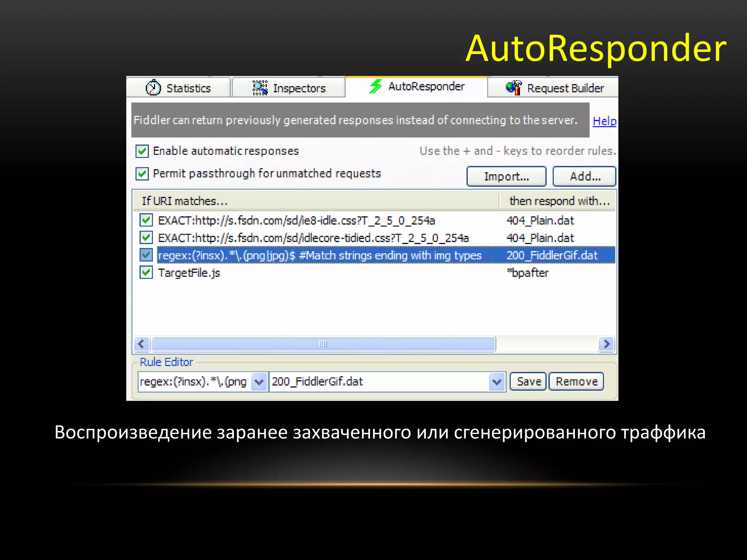Click the Request Builder globe icon
747x560 pixels.
pyautogui.click(x=514, y=88)
